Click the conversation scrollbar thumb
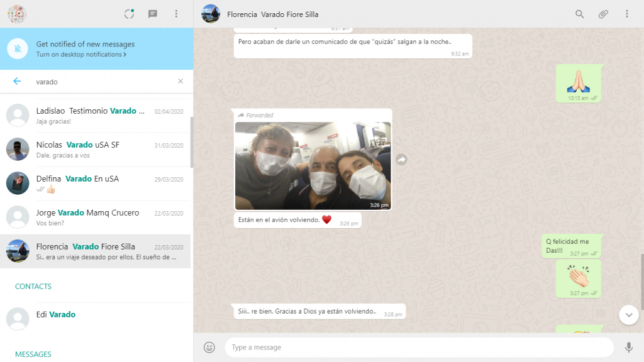 [642, 282]
